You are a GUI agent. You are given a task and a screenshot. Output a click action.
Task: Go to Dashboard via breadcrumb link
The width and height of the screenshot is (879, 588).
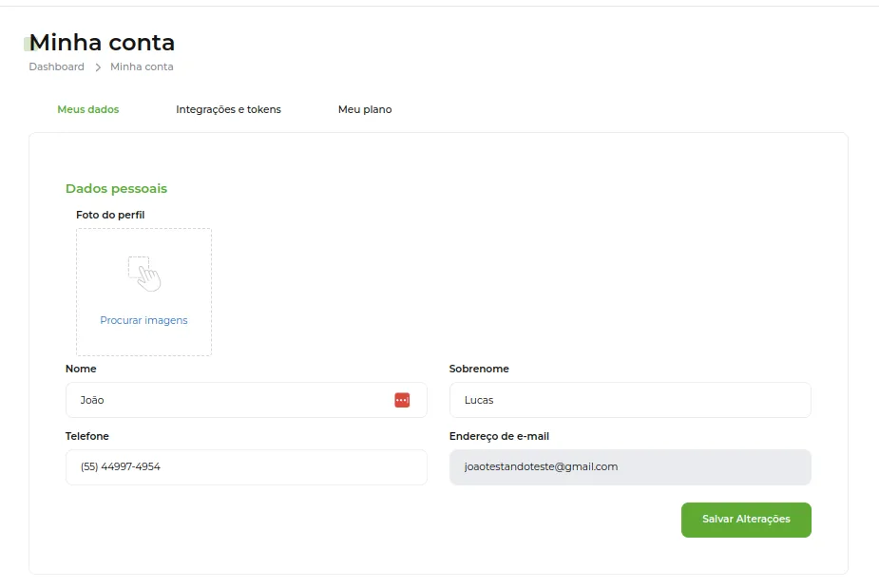(57, 66)
